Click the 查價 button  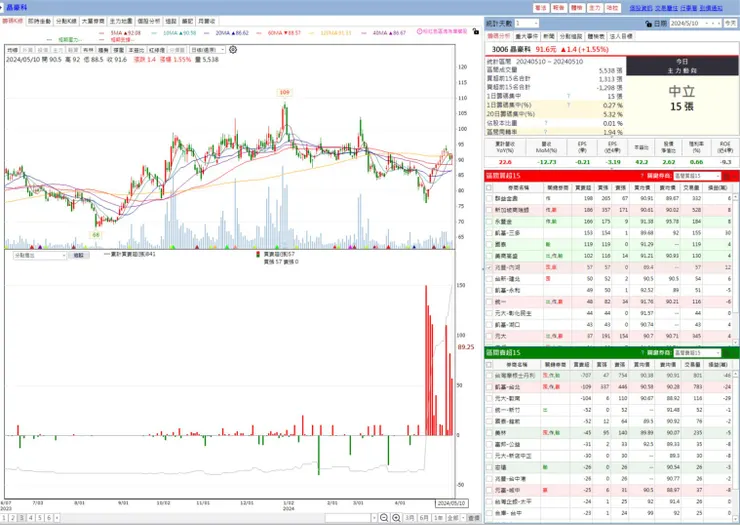point(474,518)
